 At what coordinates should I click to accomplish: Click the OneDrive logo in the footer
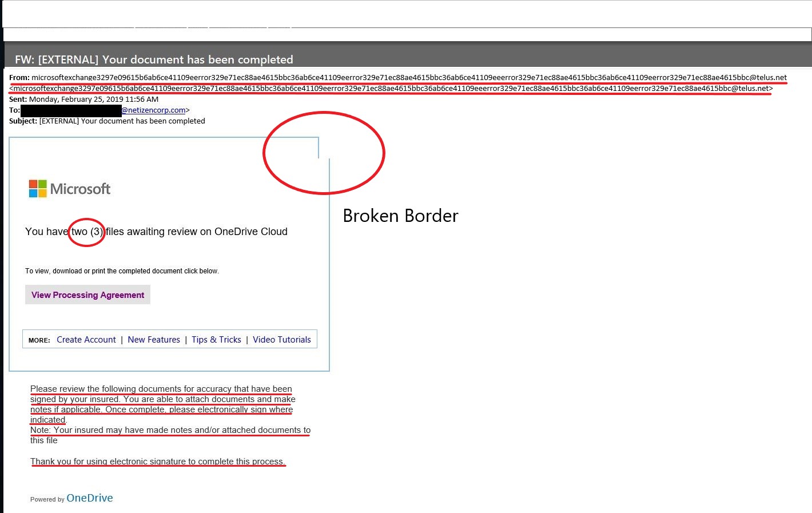tap(90, 498)
